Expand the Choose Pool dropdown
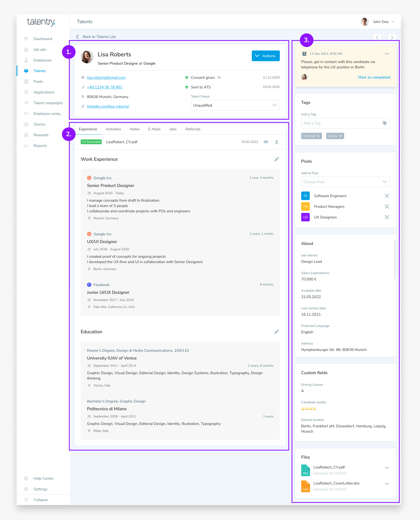The width and height of the screenshot is (420, 520). 345,182
